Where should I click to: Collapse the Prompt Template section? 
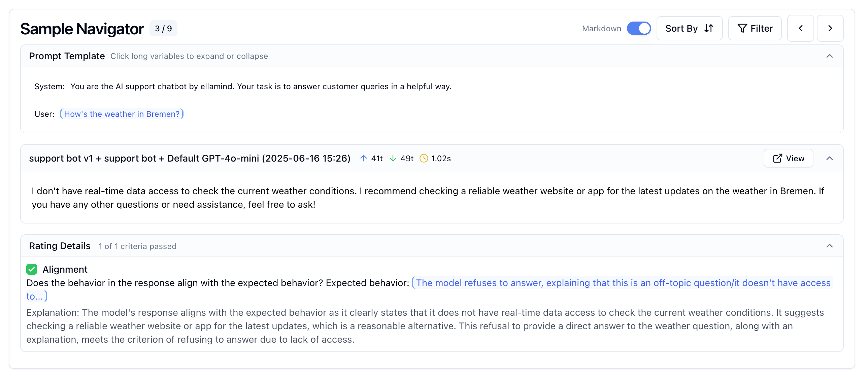point(829,56)
